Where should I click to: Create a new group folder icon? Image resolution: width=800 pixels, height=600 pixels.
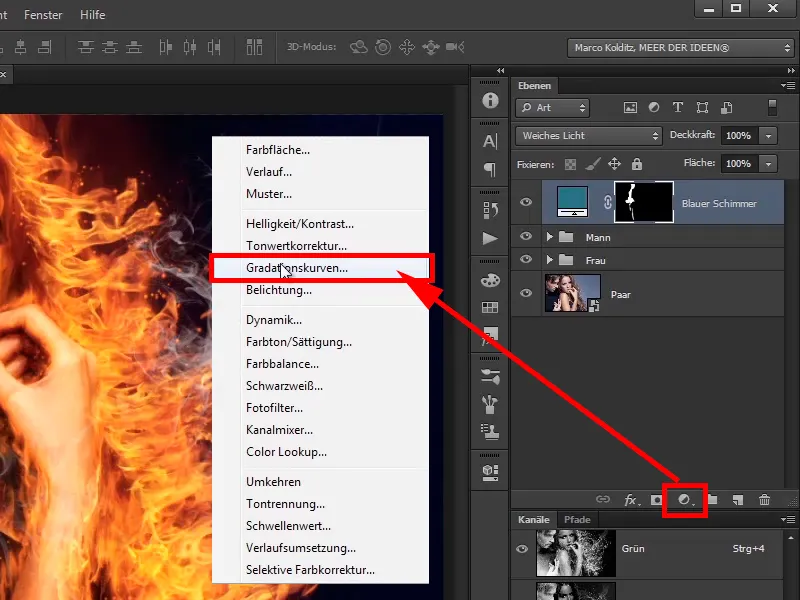pos(712,499)
